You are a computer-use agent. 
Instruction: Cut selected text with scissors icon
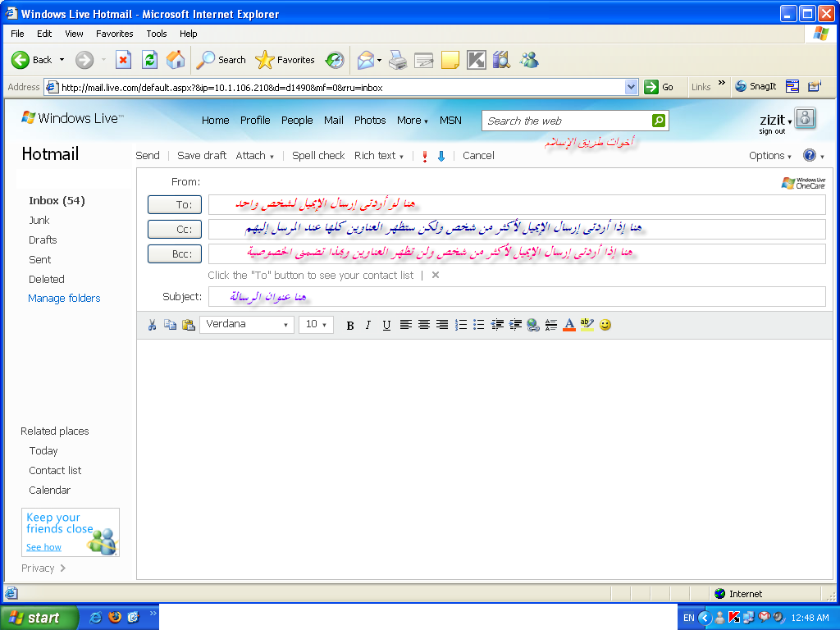[x=152, y=325]
